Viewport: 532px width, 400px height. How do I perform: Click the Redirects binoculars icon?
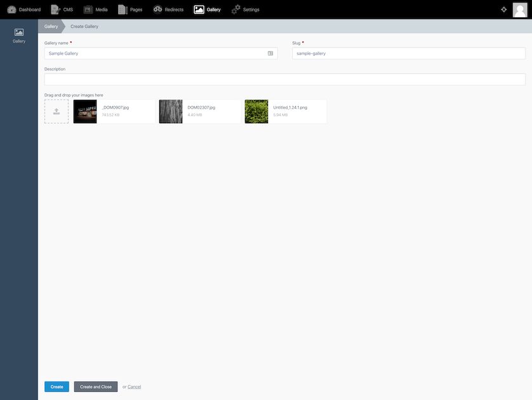(157, 9)
